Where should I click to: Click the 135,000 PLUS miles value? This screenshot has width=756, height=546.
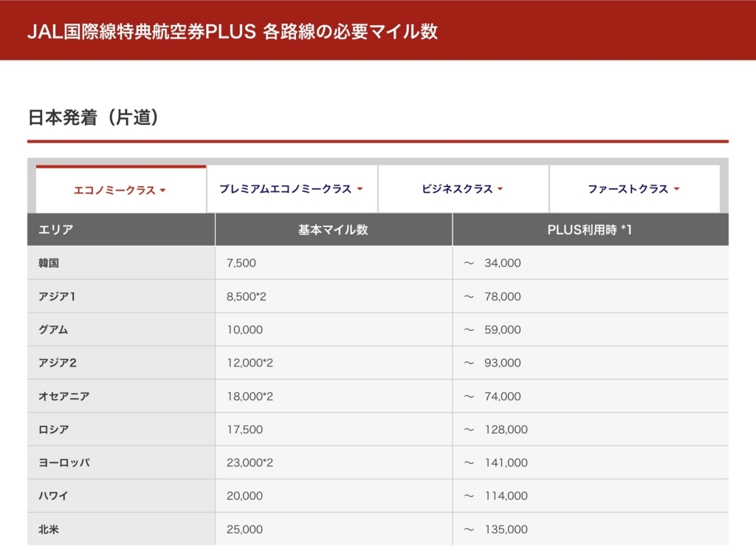pyautogui.click(x=506, y=529)
